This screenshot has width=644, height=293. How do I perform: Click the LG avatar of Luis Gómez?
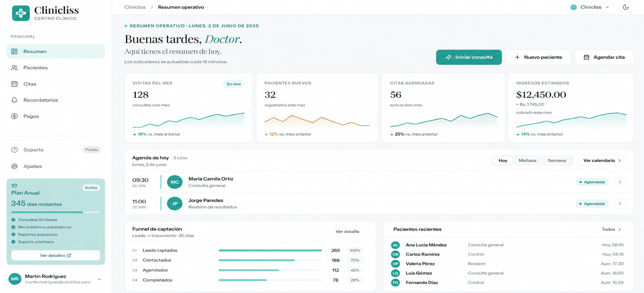tap(395, 273)
